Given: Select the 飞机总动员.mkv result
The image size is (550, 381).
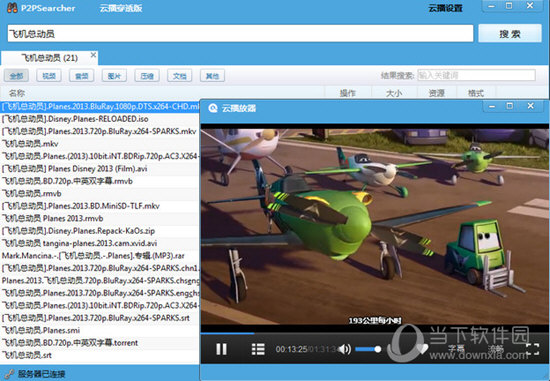Looking at the screenshot, I should (x=100, y=144).
